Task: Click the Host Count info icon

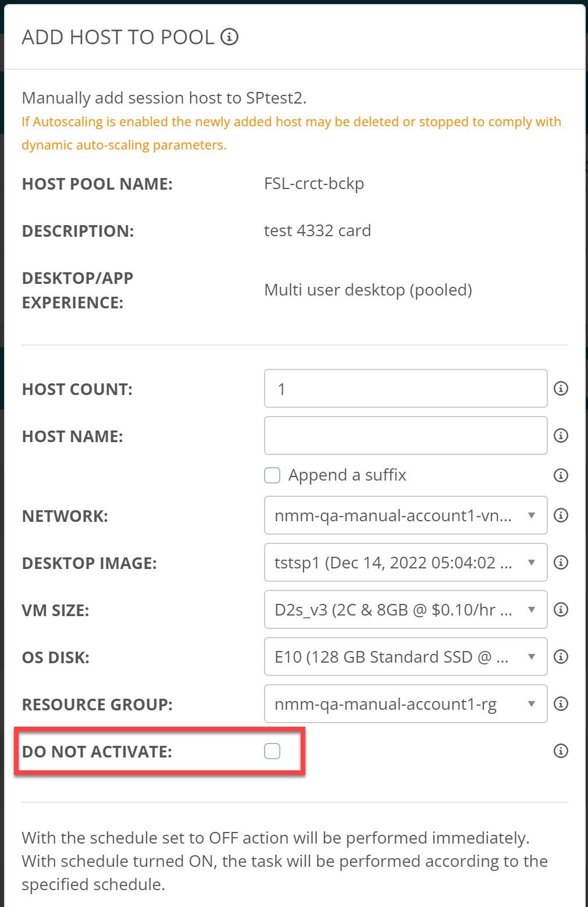Action: pyautogui.click(x=561, y=389)
